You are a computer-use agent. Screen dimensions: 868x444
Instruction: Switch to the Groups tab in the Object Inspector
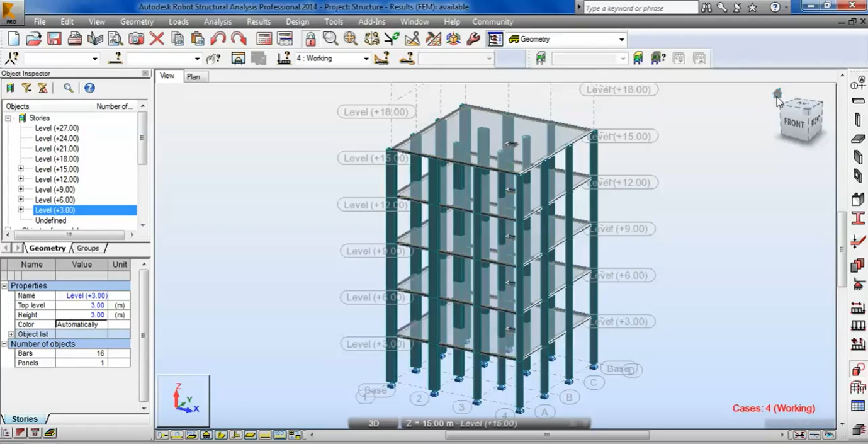coord(87,248)
